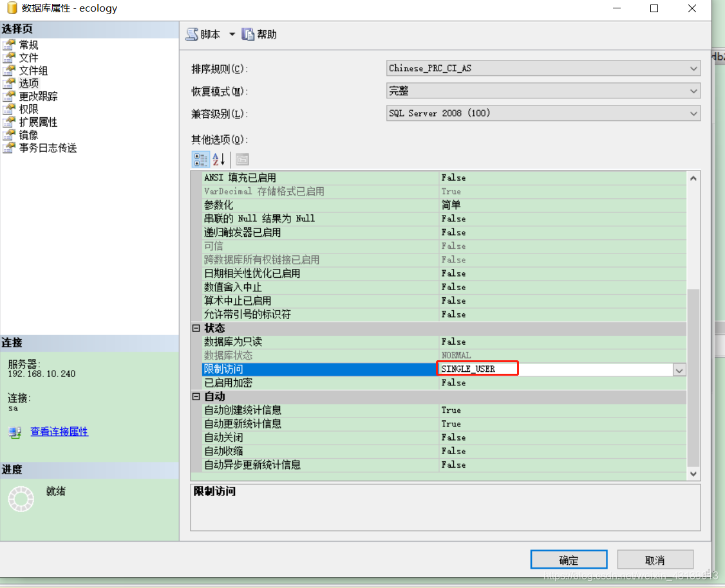The height and width of the screenshot is (588, 725).
Task: Click the 脚本 script toolbar icon
Action: pos(192,35)
